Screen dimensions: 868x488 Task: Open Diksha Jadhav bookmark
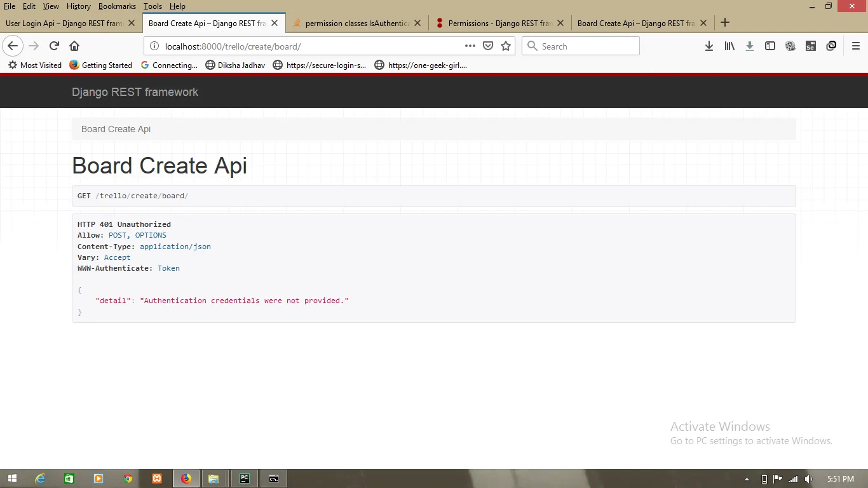tap(236, 65)
